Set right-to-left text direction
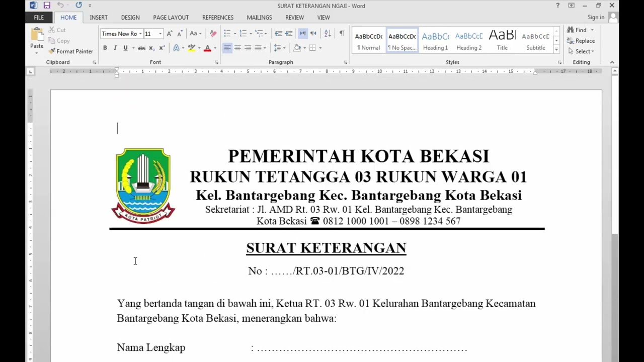This screenshot has height=362, width=644. 313,34
